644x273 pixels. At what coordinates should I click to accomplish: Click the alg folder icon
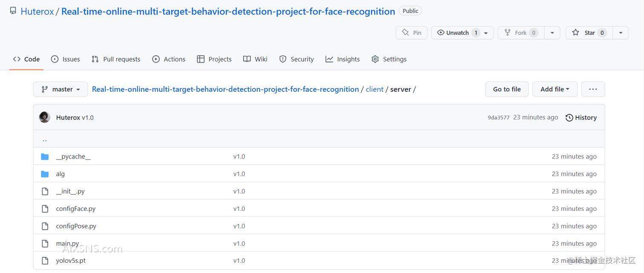tap(45, 174)
